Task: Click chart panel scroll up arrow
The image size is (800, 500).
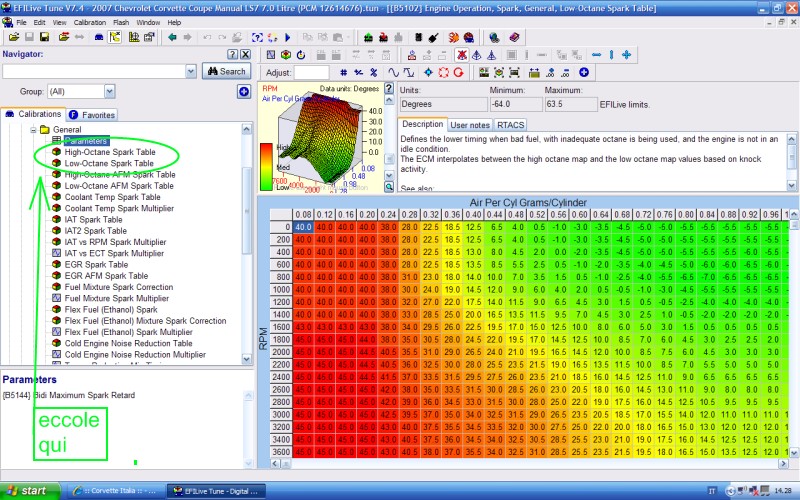Action: [x=389, y=100]
